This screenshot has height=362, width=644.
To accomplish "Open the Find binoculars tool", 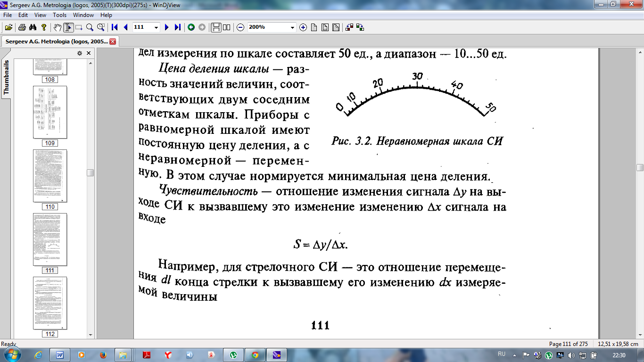I will [33, 27].
